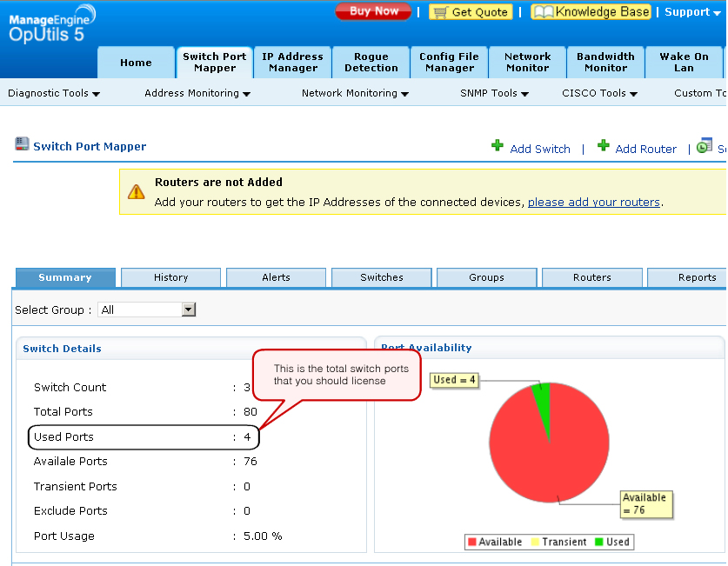This screenshot has width=728, height=566.
Task: Open the Knowledge Base button
Action: (591, 12)
